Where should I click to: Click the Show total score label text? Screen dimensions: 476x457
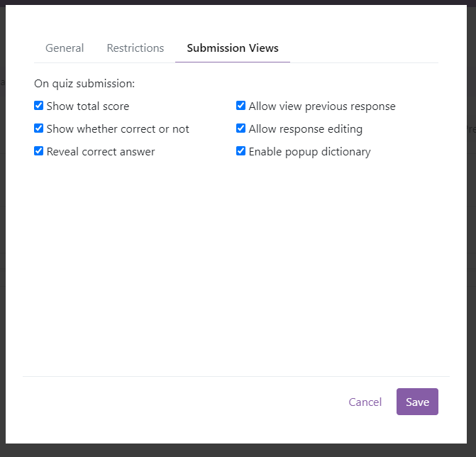point(88,106)
